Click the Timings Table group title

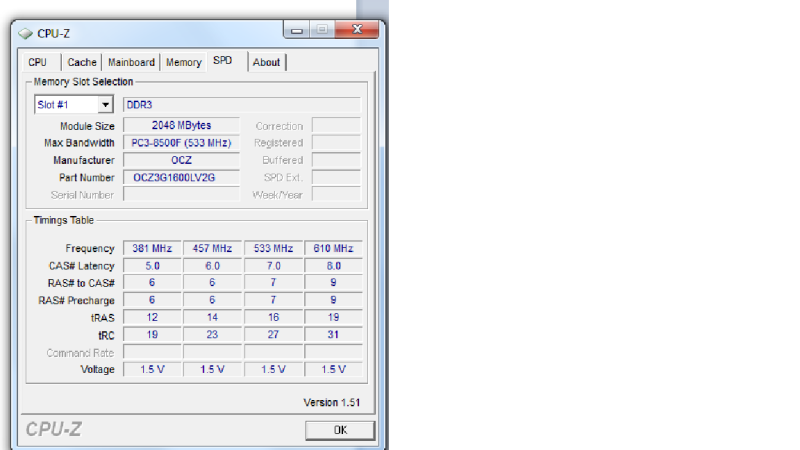64,220
